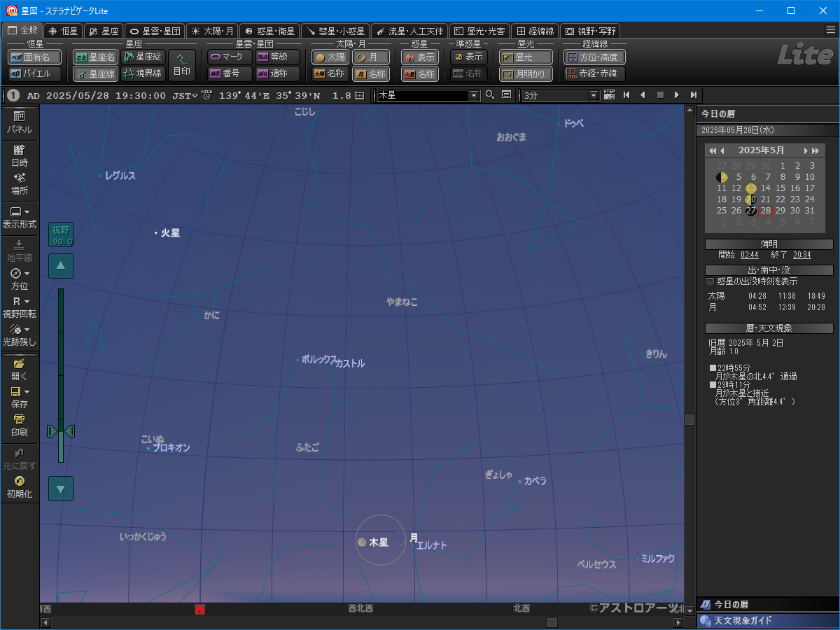Viewport: 840px width, 630px height.
Task: Click the 開く open file icon
Action: tap(19, 370)
